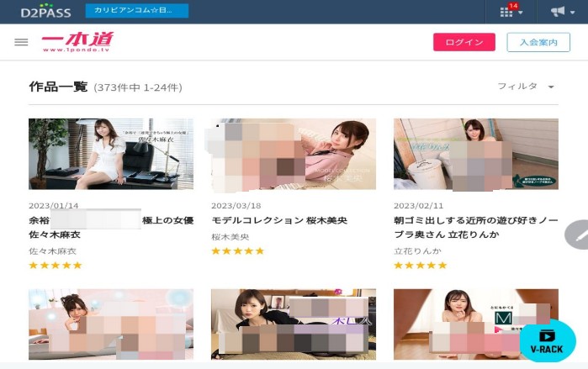Click actor name 立花りんか in grey
The width and height of the screenshot is (588, 369).
pos(417,251)
